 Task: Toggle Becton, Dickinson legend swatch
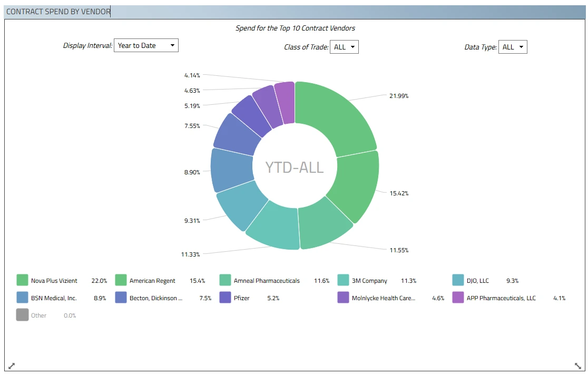[121, 298]
